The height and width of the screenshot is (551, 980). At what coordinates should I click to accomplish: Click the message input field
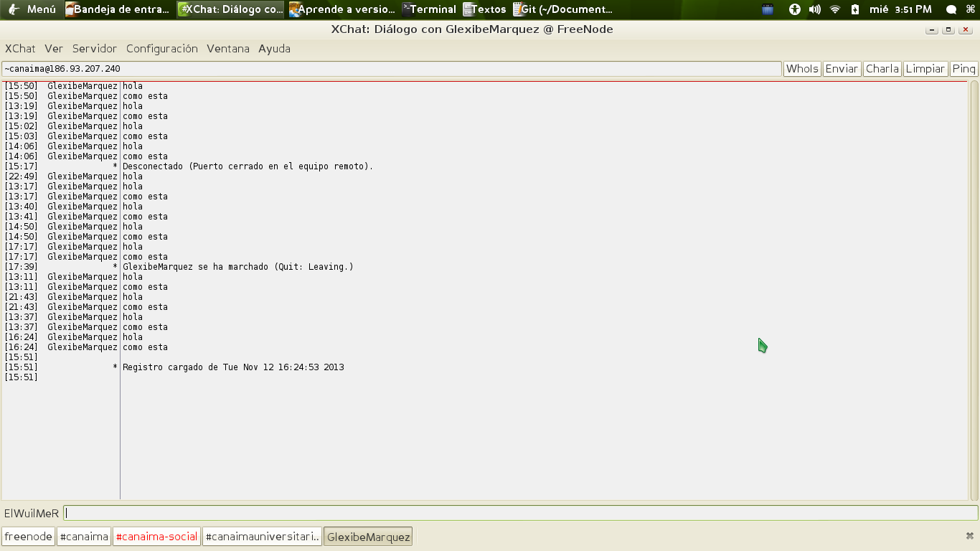coord(520,513)
